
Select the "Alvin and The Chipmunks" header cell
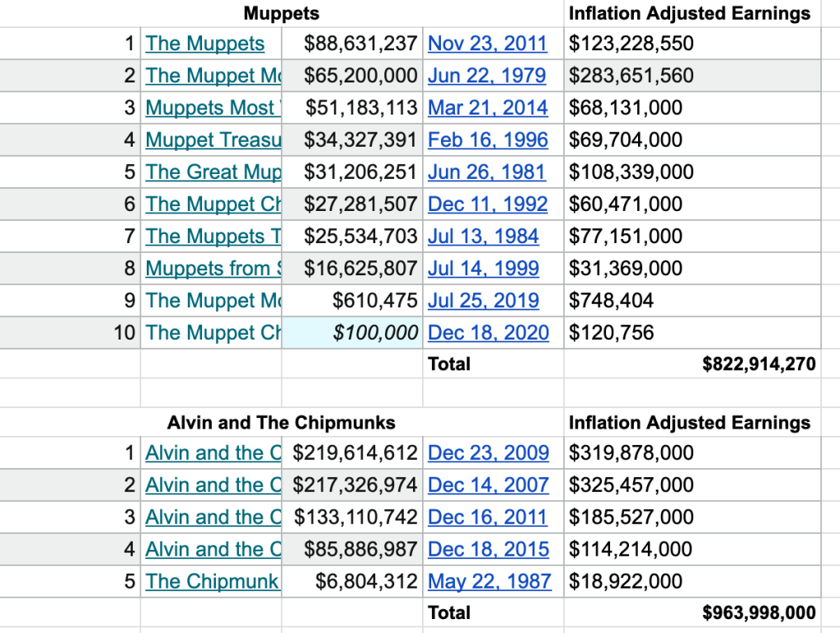tap(281, 423)
